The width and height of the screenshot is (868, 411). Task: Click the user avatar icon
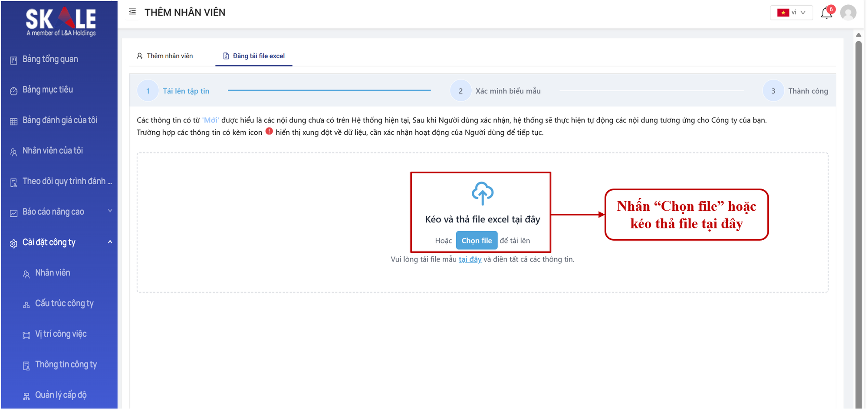848,13
